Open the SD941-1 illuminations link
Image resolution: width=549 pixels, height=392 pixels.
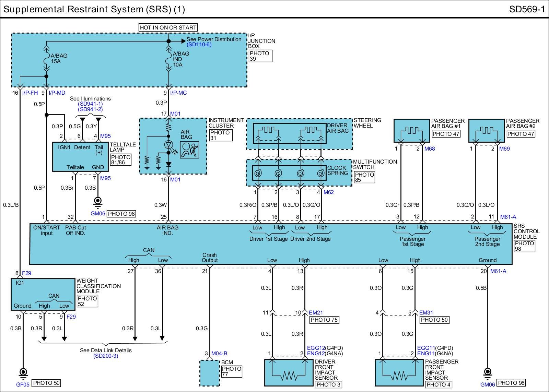pyautogui.click(x=90, y=104)
